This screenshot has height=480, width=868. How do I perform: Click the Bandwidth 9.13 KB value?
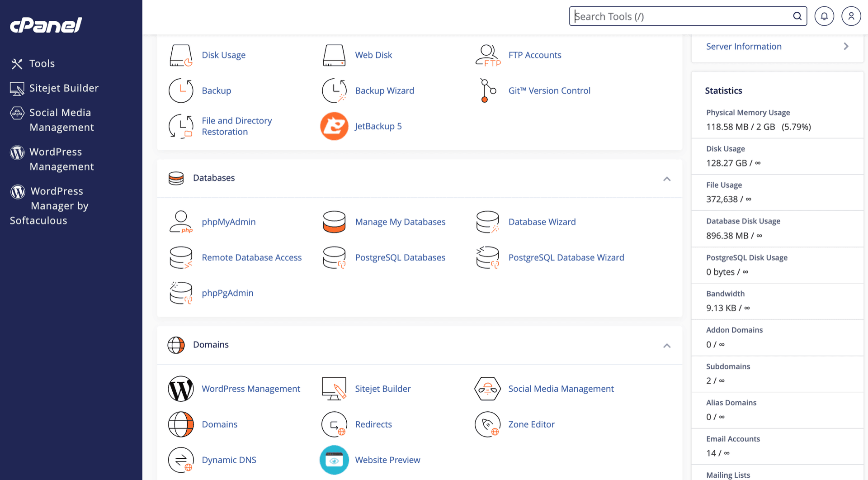pos(728,308)
